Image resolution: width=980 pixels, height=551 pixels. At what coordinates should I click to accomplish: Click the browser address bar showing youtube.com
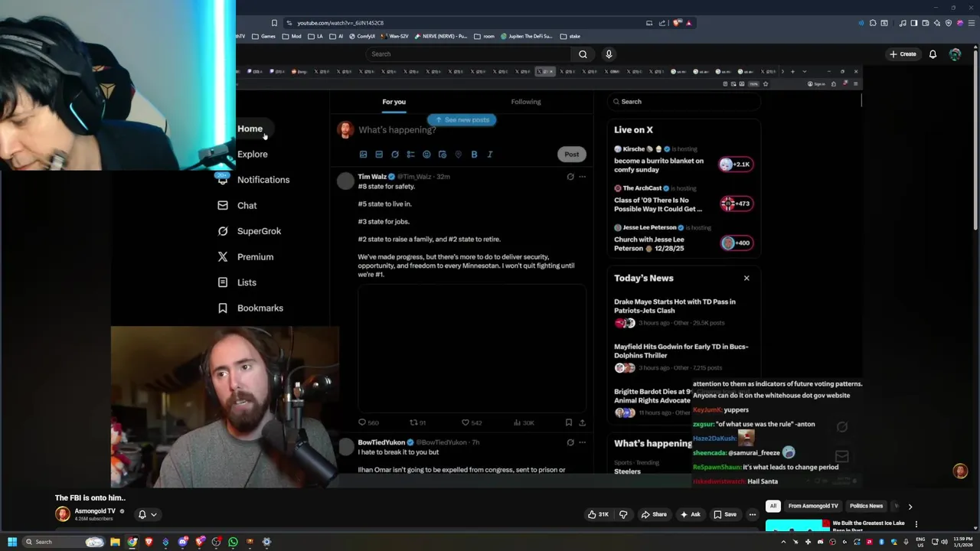click(x=459, y=23)
